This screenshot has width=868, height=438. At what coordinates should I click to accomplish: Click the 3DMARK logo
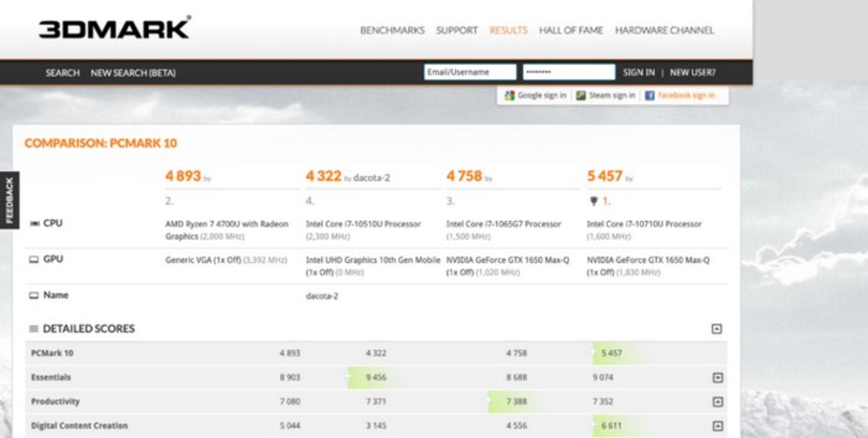[x=114, y=27]
